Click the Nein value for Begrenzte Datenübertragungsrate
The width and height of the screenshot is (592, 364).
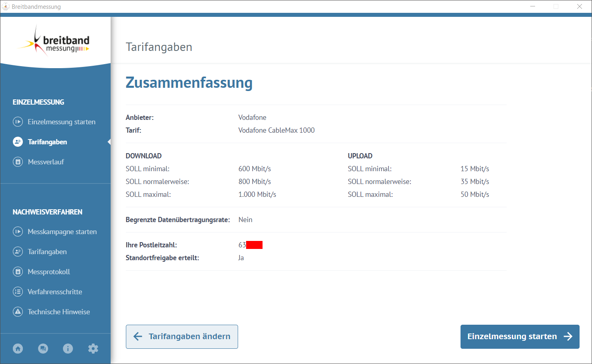[x=245, y=220]
